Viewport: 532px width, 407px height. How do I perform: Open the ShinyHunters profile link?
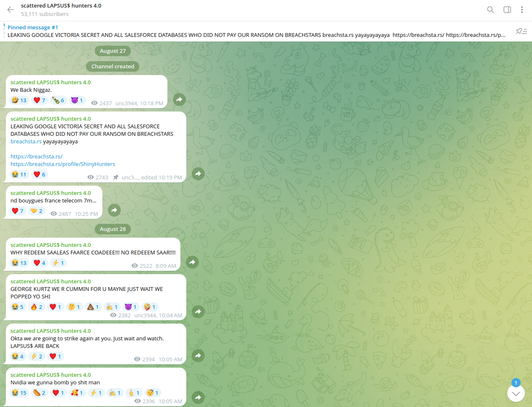point(63,164)
